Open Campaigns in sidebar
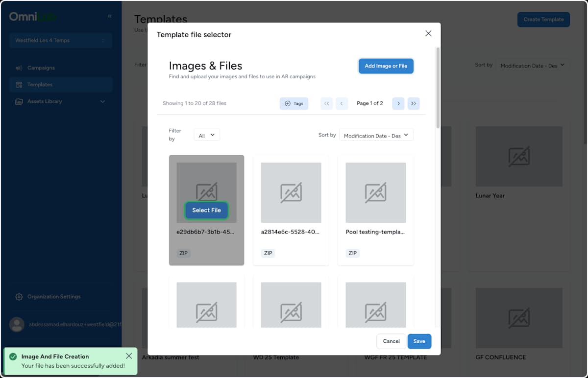Screen dimensions: 588x378 (x=60, y=68)
